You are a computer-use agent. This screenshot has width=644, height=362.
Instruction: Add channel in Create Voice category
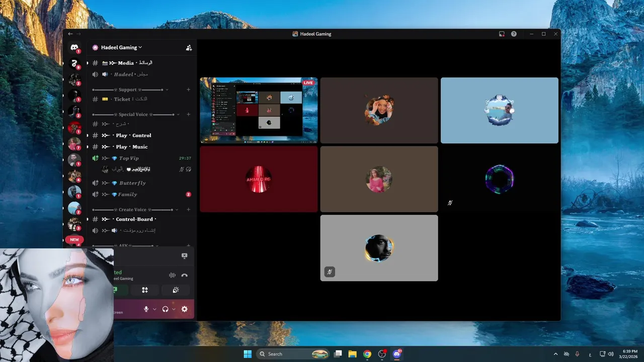189,209
